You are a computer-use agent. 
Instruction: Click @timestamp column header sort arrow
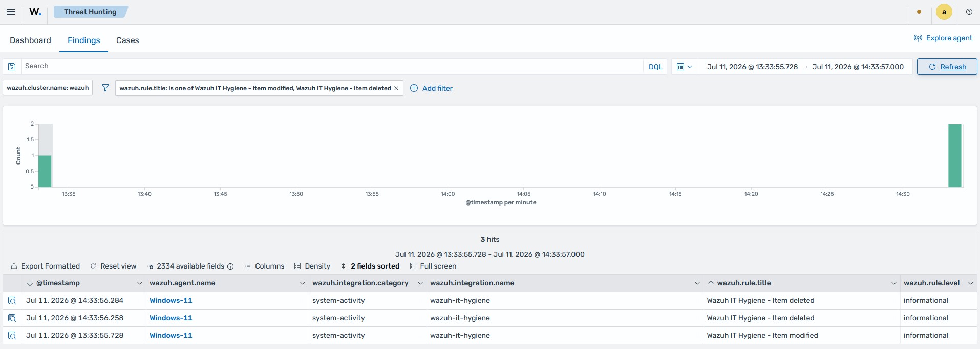click(30, 283)
